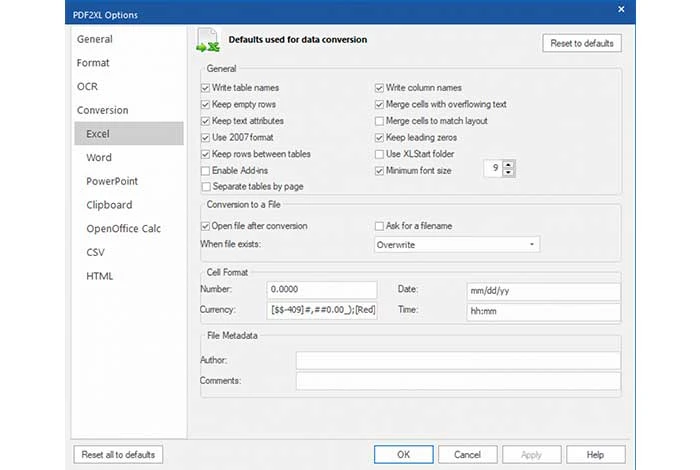Viewport: 700px width, 470px height.
Task: Select Excel in the sidebar
Action: [x=129, y=134]
